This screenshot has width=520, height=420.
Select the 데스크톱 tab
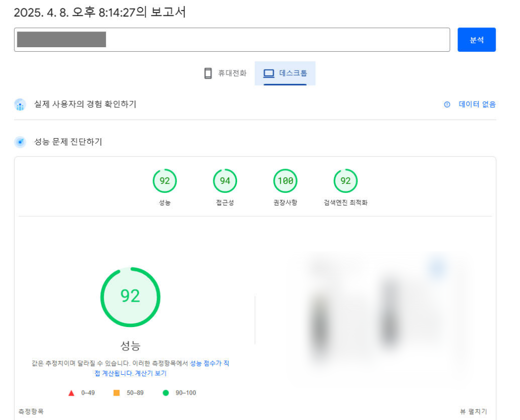(x=285, y=73)
